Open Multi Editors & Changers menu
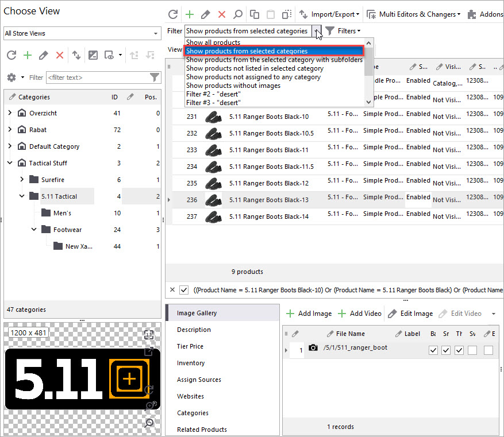The width and height of the screenshot is (504, 437). coord(414,14)
